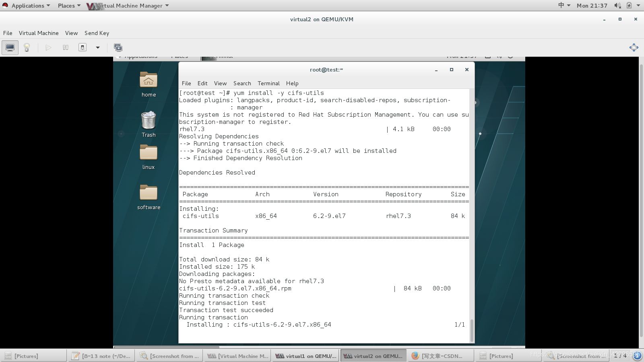Open host Applications menu
The image size is (644, 362).
(x=31, y=6)
